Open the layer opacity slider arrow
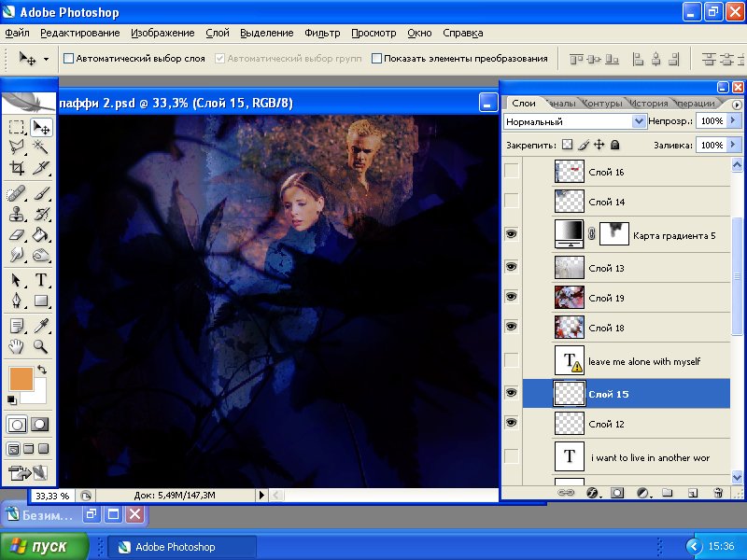The width and height of the screenshot is (747, 560). 734,121
